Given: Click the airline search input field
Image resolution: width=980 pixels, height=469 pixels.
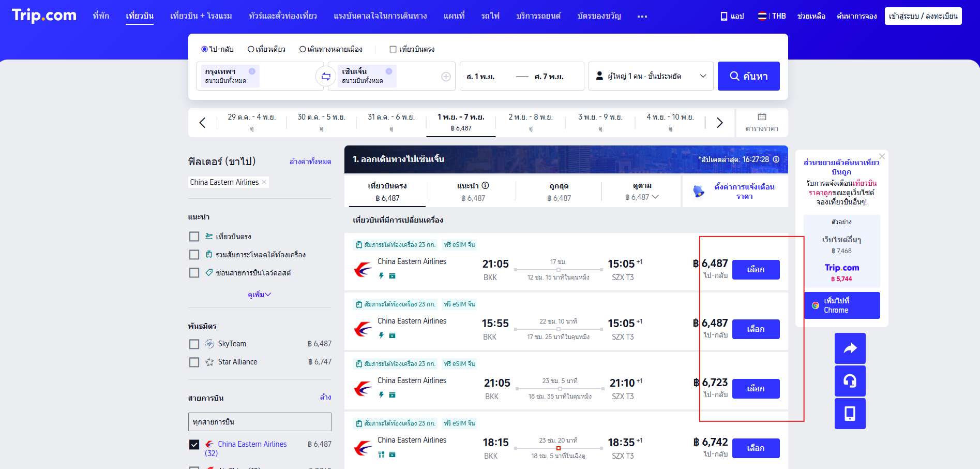Looking at the screenshot, I should click(260, 422).
